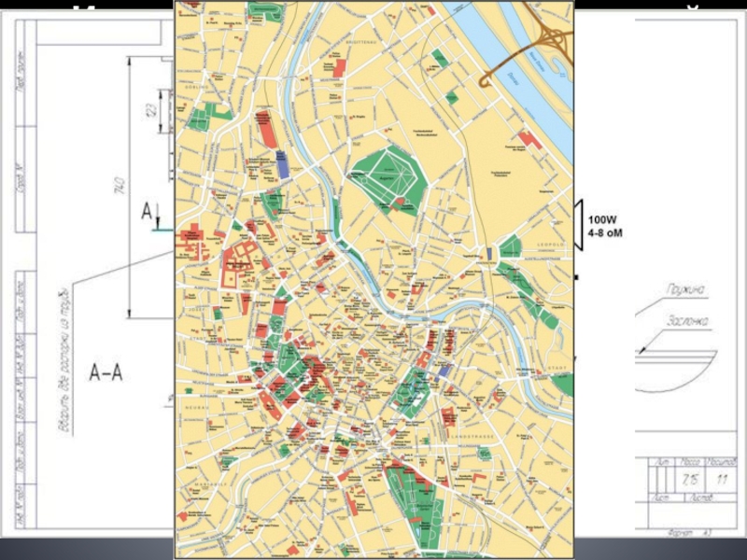
Task: Click the mass value 7,15
Action: (690, 479)
